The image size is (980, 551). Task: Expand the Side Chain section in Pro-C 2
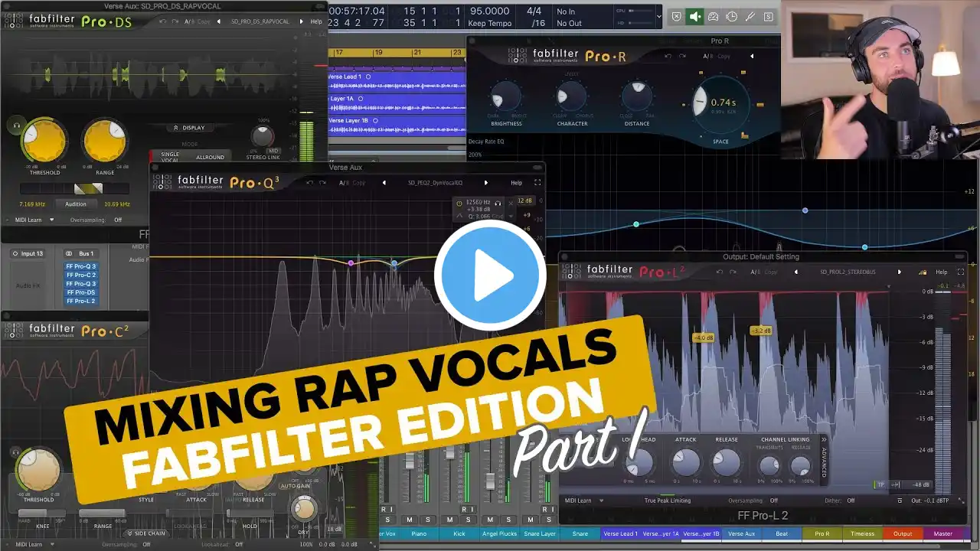pyautogui.click(x=145, y=533)
